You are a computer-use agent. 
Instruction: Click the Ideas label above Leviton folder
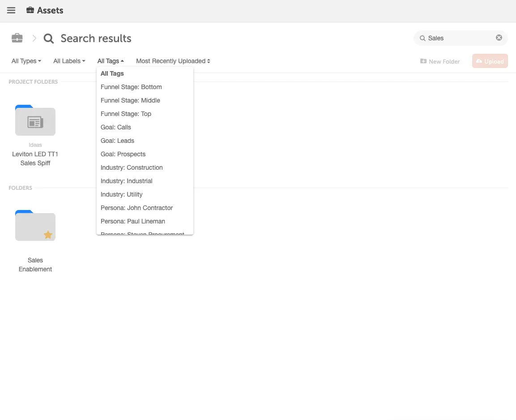coord(35,145)
